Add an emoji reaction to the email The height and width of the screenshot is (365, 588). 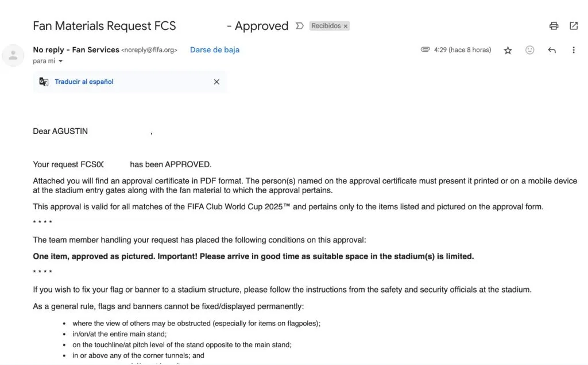[530, 50]
